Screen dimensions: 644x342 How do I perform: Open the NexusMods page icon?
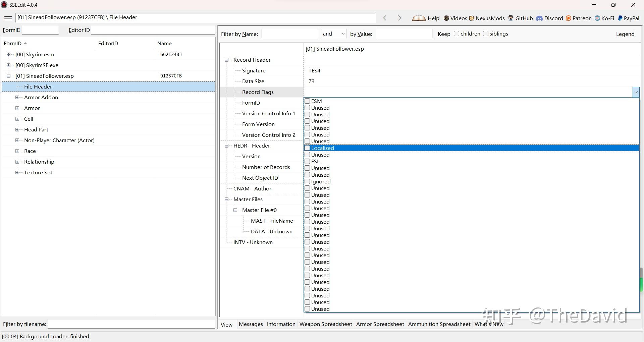(472, 18)
